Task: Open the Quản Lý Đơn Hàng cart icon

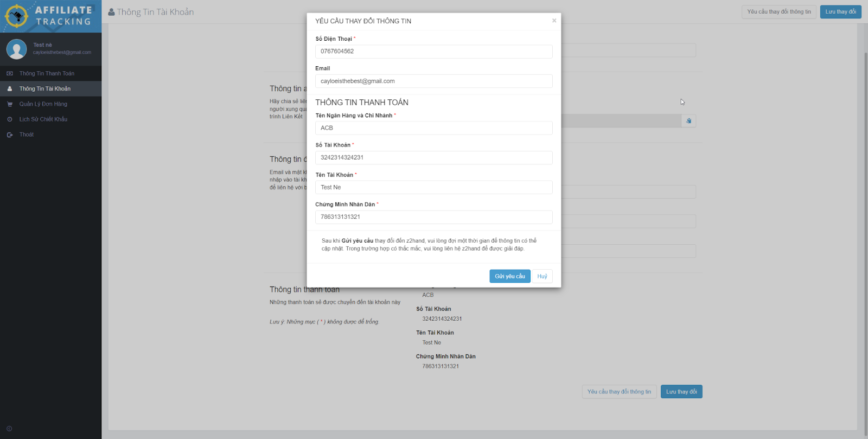Action: (x=10, y=104)
